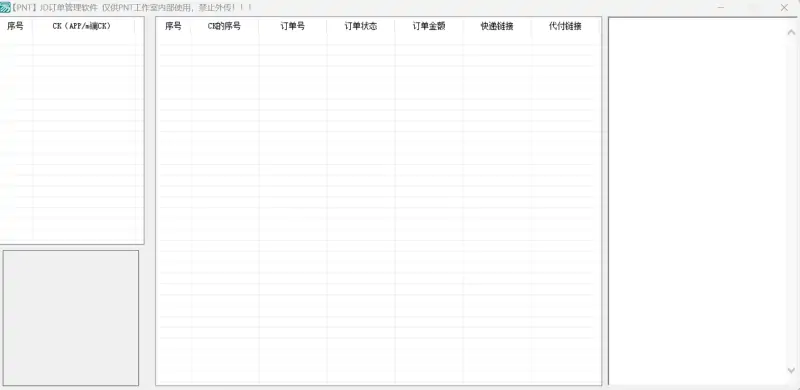Click the log panel's scroll up arrow
Viewport: 800px width, 390px height.
[791, 32]
